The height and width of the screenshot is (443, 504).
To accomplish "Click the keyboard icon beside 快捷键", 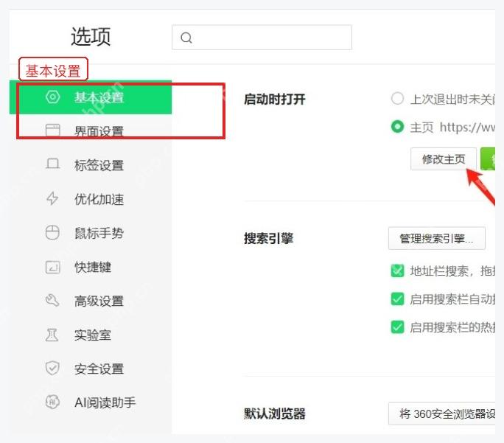I will coord(53,267).
